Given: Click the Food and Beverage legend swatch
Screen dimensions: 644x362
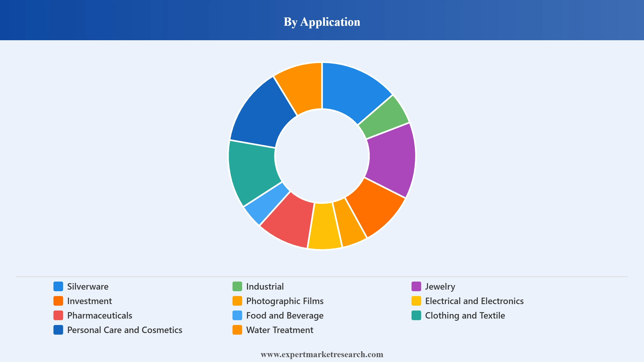Looking at the screenshot, I should 237,315.
